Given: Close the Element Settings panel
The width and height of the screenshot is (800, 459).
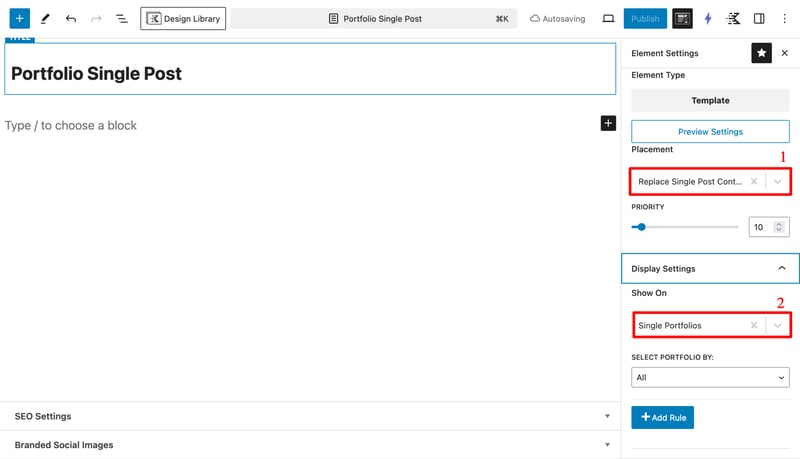Looking at the screenshot, I should click(785, 53).
